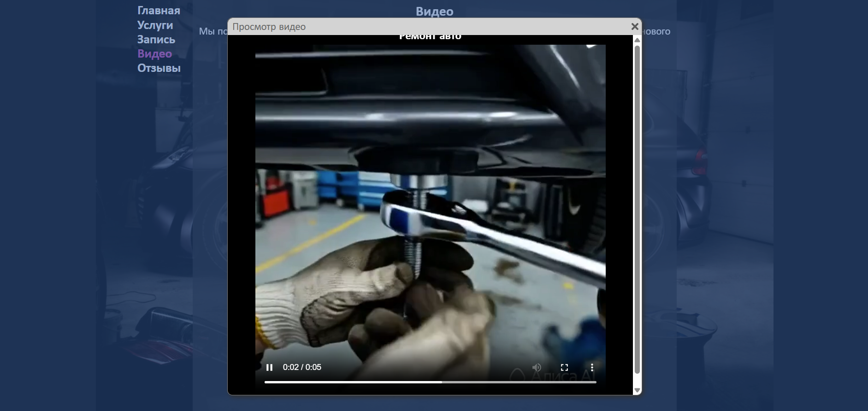Go to the Главная page
The image size is (868, 411).
[x=159, y=11]
